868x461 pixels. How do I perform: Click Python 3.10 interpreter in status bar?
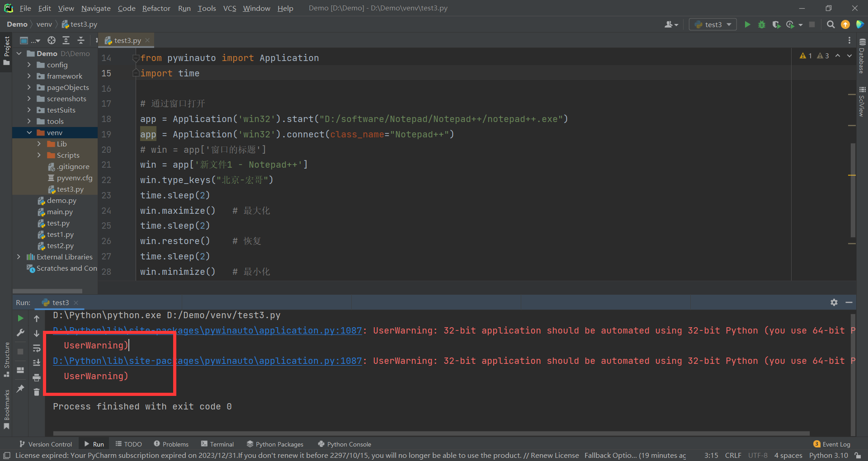click(828, 455)
